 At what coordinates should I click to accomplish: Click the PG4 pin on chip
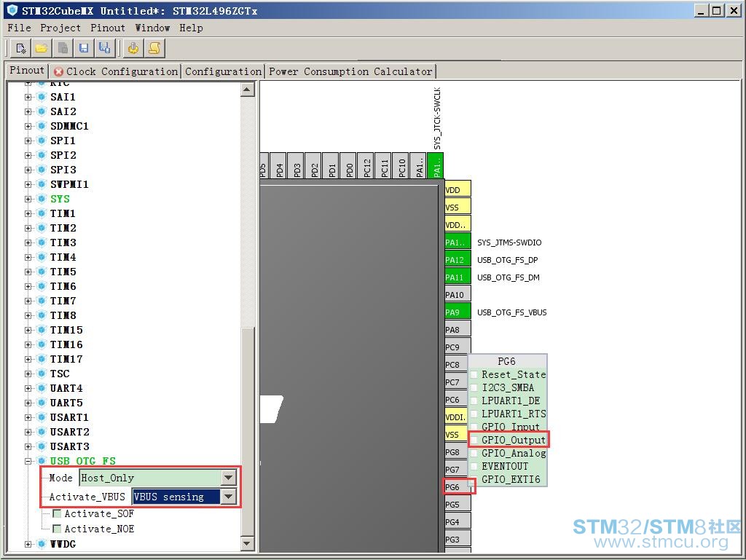(x=458, y=522)
